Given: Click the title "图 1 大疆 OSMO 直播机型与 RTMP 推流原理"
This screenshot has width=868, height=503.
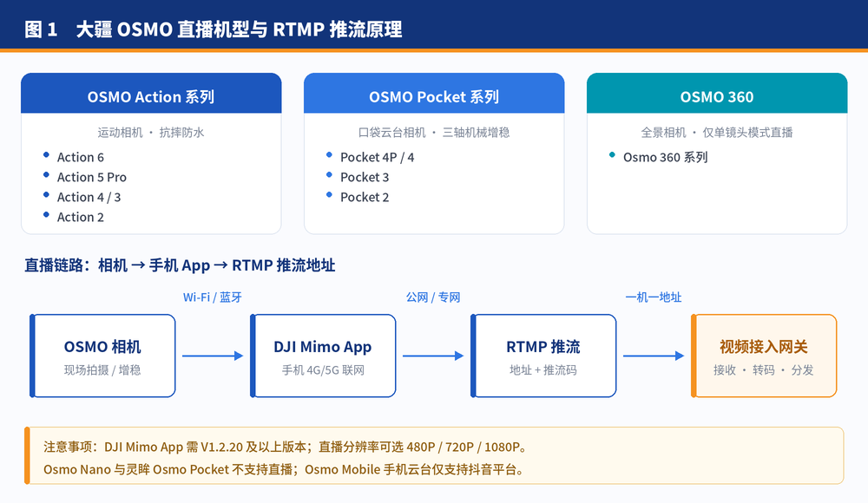Looking at the screenshot, I should click(214, 29).
